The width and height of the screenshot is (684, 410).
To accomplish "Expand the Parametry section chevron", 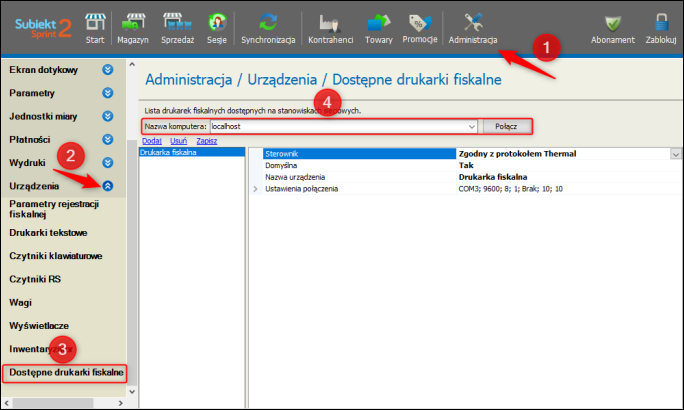I will pyautogui.click(x=108, y=93).
